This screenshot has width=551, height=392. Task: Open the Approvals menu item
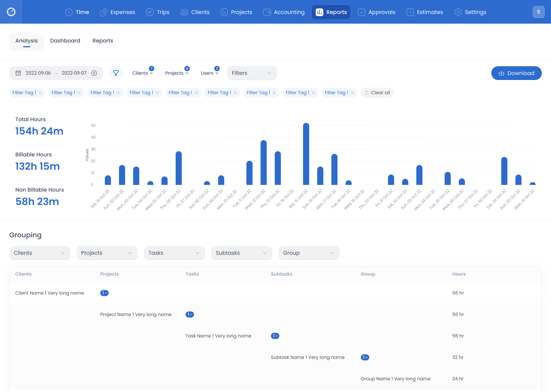pyautogui.click(x=377, y=12)
